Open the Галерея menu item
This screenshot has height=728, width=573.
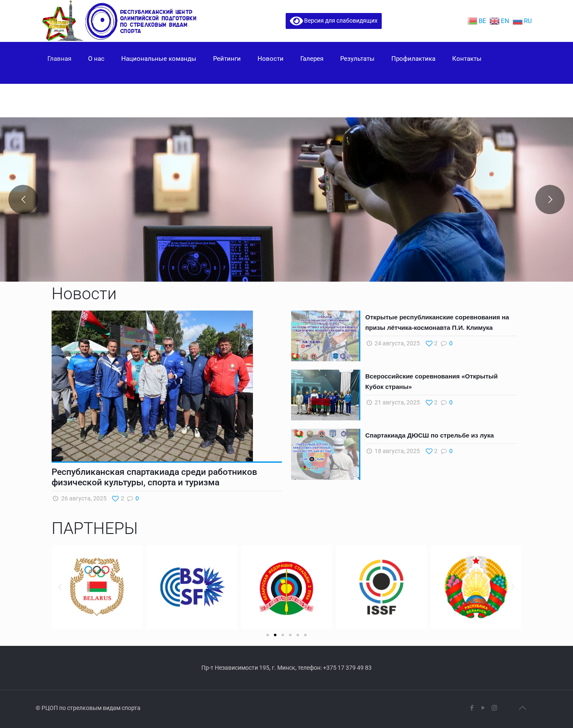tap(312, 59)
